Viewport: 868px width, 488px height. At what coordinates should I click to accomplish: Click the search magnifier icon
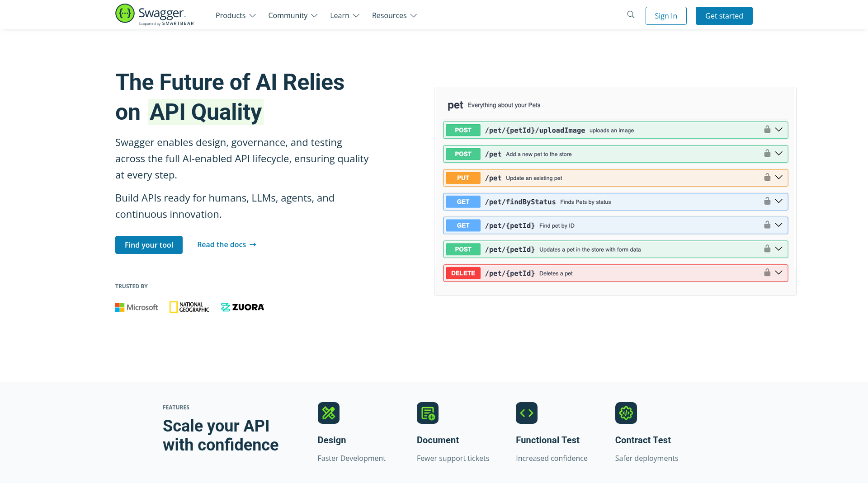pos(631,15)
